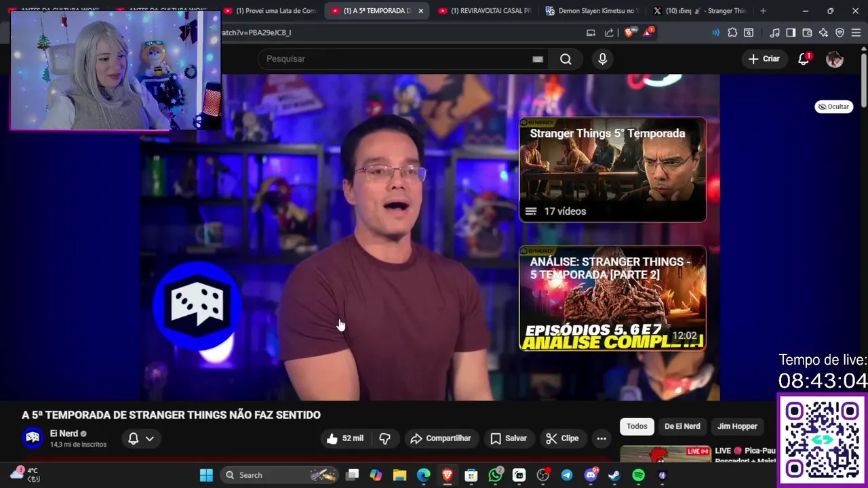
Task: Select the Jim Hopper filter chip
Action: 737,426
